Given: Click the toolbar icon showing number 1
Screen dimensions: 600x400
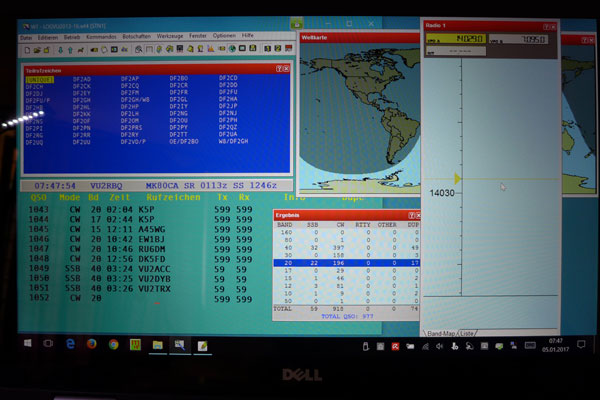Looking at the screenshot, I should pyautogui.click(x=267, y=49).
